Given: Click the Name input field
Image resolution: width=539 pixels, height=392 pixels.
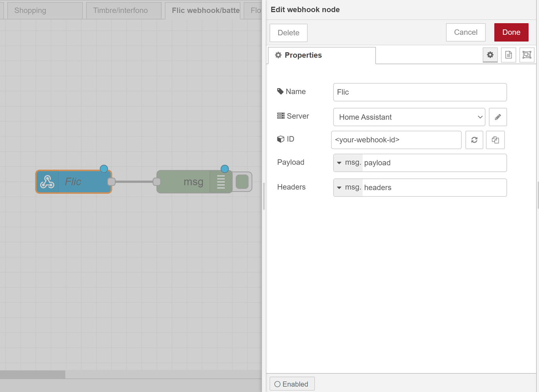Looking at the screenshot, I should tap(420, 92).
